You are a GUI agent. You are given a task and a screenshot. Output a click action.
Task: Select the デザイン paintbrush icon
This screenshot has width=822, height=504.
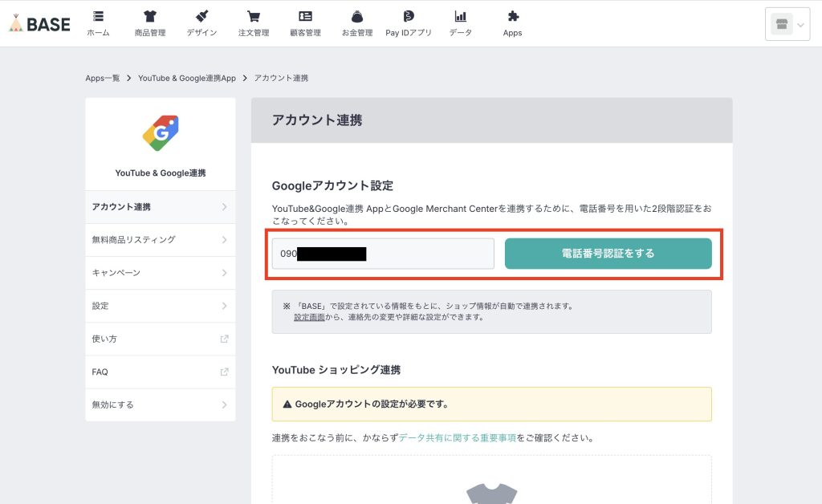coord(201,16)
